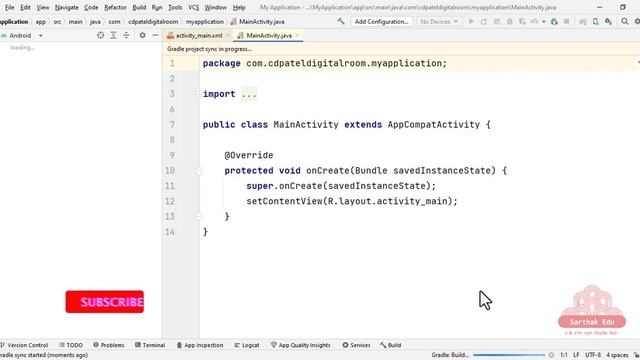Viewport: 640px width, 360px height.
Task: Click the Collapse All icon in Project panel
Action: [126, 36]
